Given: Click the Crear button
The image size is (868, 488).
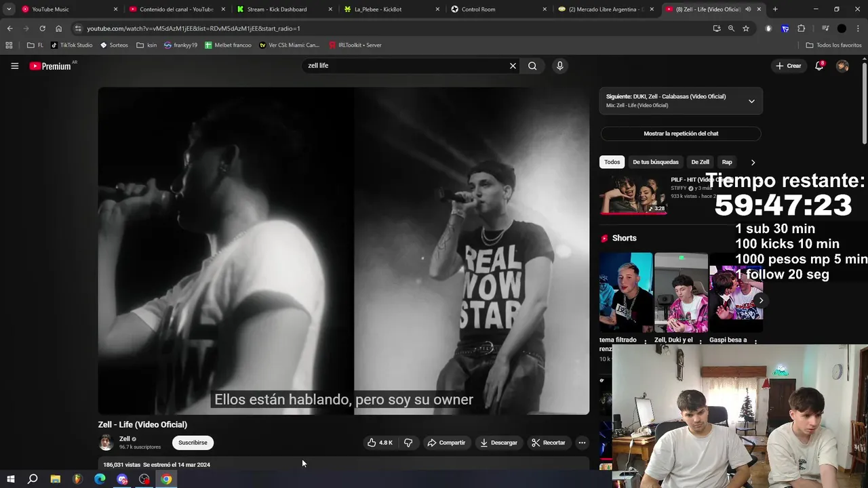Looking at the screenshot, I should [x=789, y=66].
